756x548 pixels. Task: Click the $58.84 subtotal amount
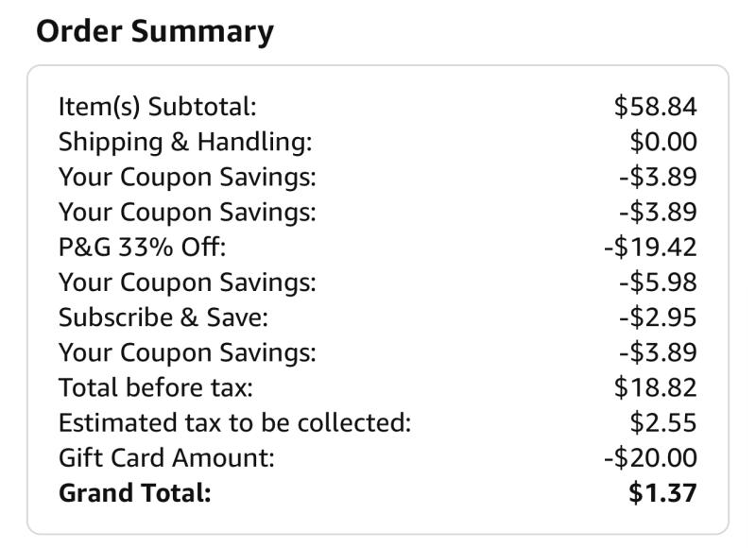coord(655,107)
